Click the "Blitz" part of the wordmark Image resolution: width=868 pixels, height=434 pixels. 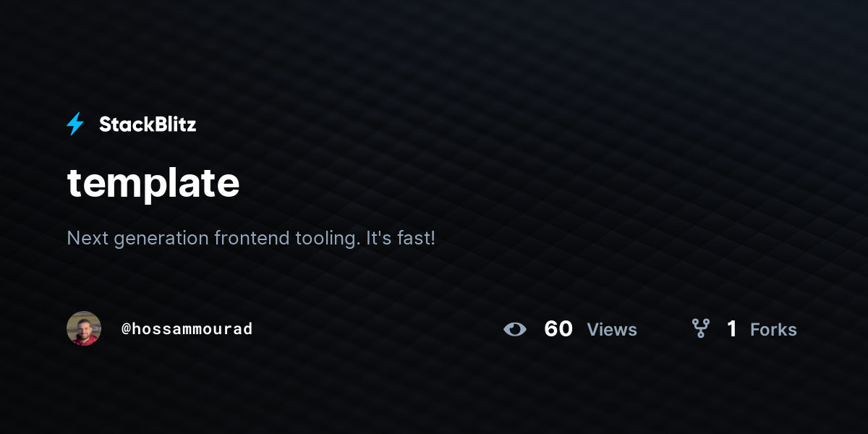coord(172,124)
